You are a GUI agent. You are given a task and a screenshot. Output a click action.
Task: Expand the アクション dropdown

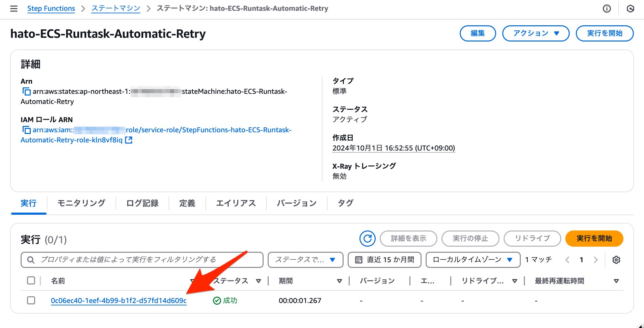536,33
